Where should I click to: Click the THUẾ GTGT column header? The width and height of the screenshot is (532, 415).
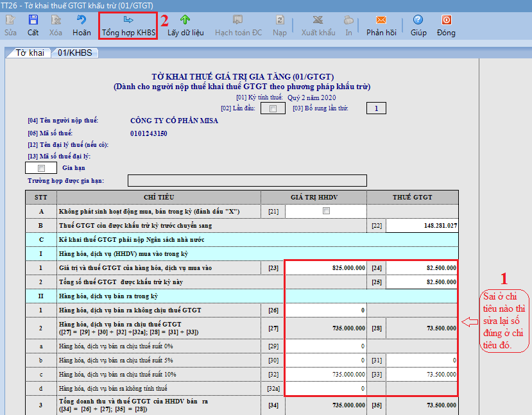click(x=413, y=198)
